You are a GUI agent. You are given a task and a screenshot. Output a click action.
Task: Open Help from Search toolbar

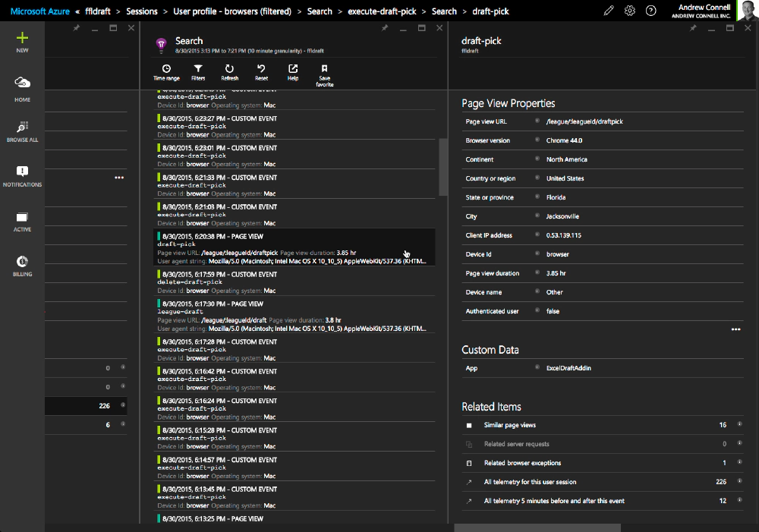pyautogui.click(x=293, y=73)
